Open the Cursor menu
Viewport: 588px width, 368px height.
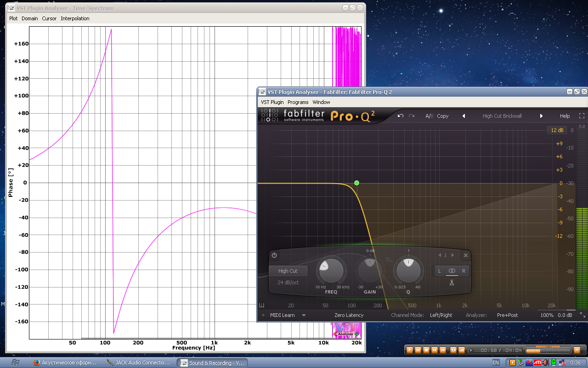point(49,18)
